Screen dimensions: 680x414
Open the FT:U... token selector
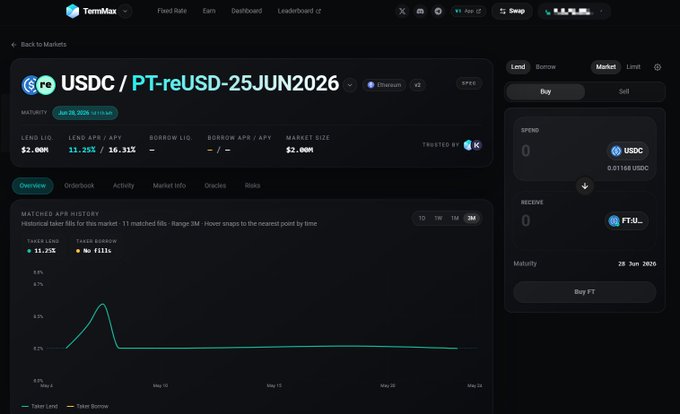click(627, 221)
